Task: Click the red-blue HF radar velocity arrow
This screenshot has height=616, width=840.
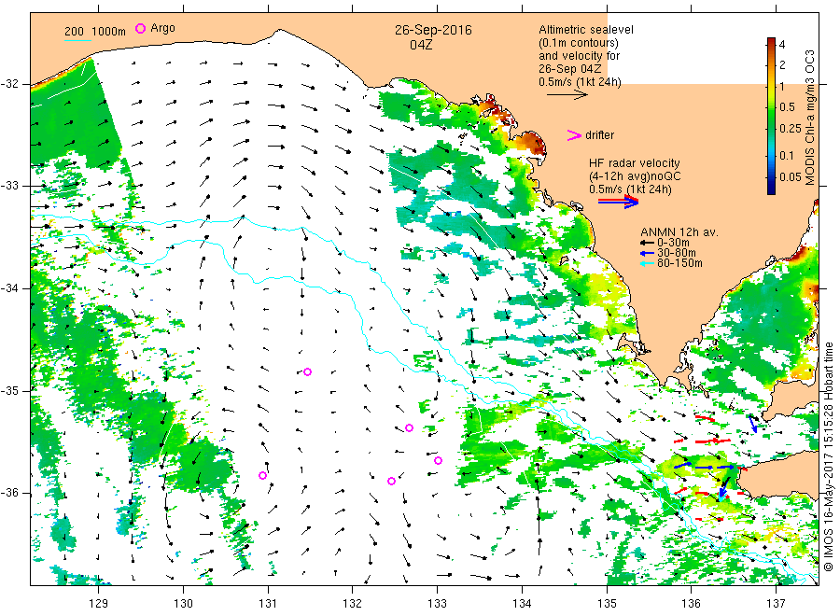Action: click(x=619, y=202)
